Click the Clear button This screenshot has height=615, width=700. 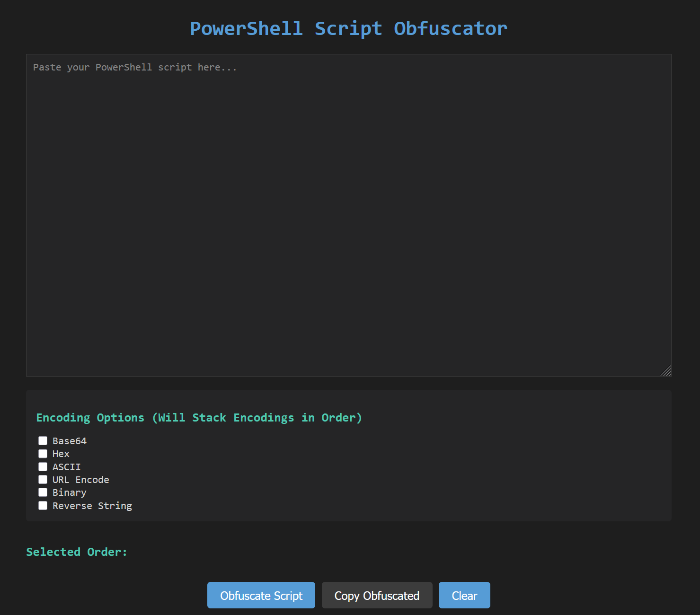[464, 595]
